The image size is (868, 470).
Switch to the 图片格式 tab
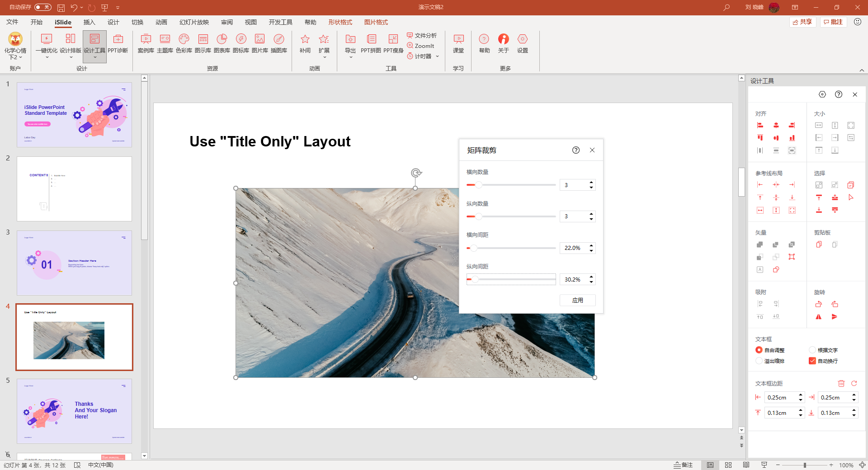[376, 22]
